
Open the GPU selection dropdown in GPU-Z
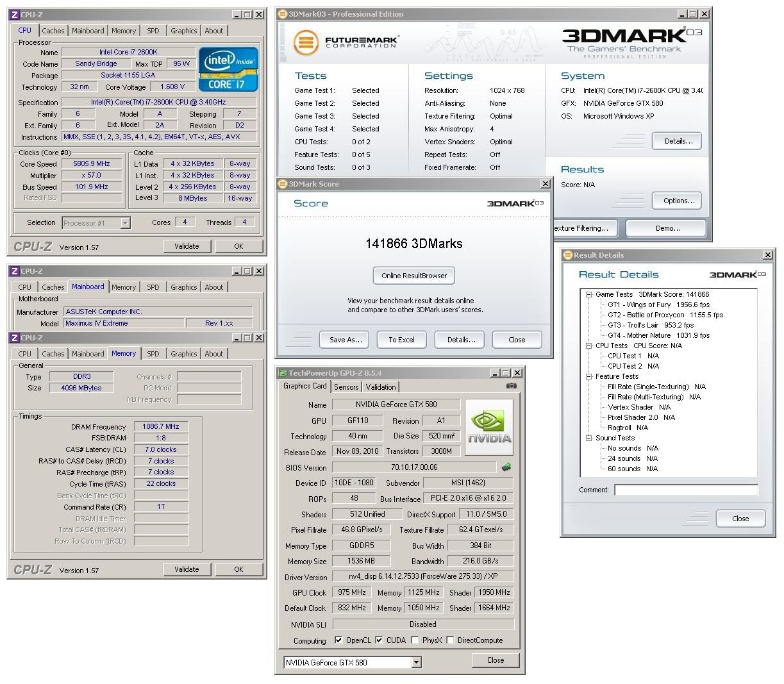tap(416, 663)
